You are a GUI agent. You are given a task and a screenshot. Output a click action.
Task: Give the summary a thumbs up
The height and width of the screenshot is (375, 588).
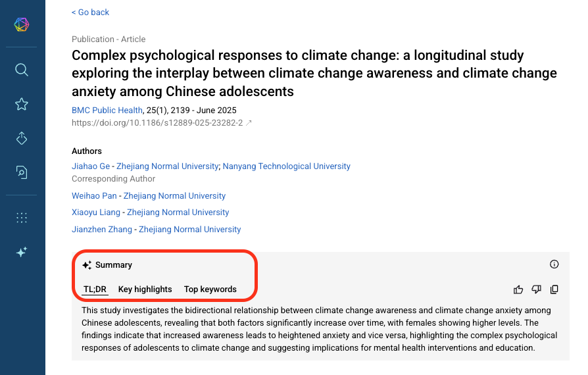click(518, 289)
